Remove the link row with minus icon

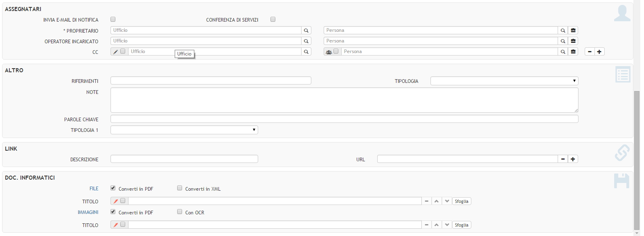tap(563, 159)
